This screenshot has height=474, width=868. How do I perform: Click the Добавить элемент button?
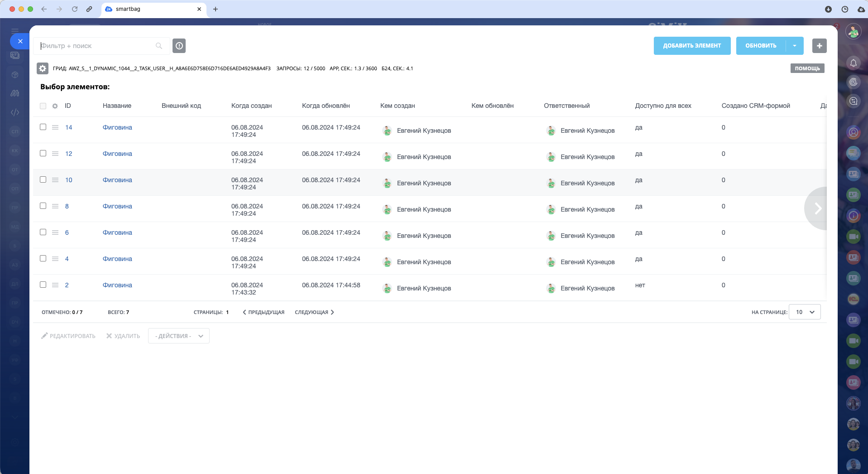(x=692, y=46)
